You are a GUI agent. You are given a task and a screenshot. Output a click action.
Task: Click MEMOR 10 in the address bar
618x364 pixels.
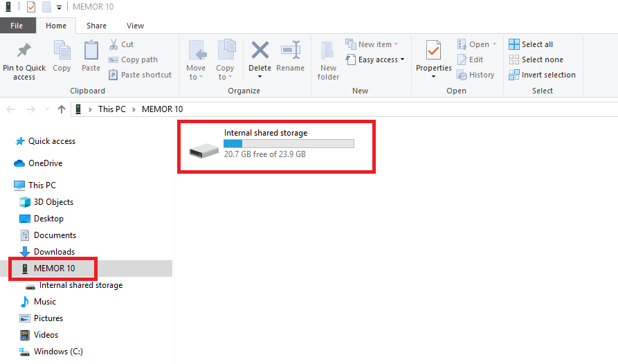point(163,109)
